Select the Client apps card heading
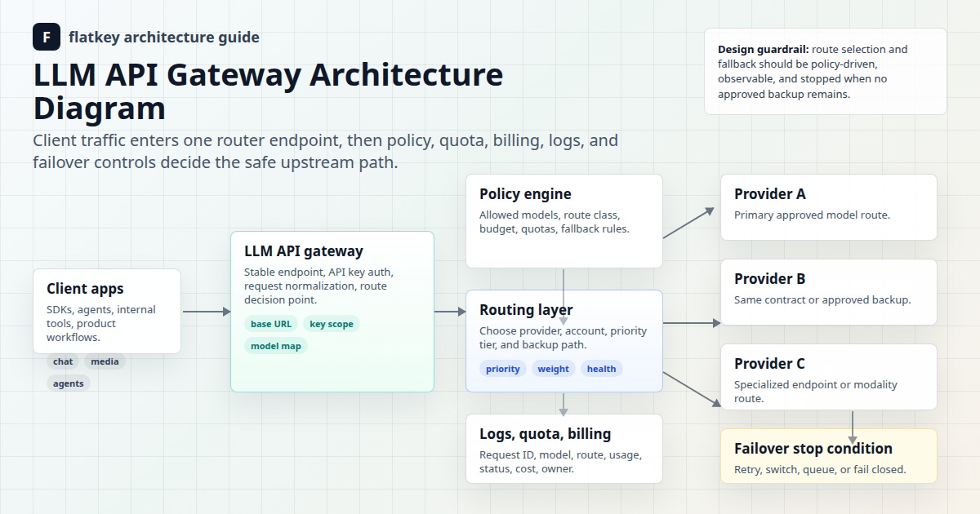Screen dimensions: 980x514 [85, 289]
